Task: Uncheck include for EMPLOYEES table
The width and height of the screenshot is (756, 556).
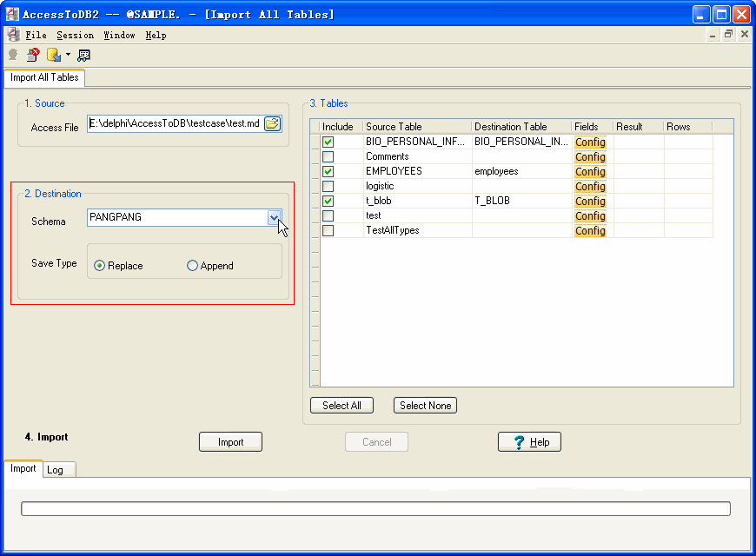Action: tap(328, 171)
